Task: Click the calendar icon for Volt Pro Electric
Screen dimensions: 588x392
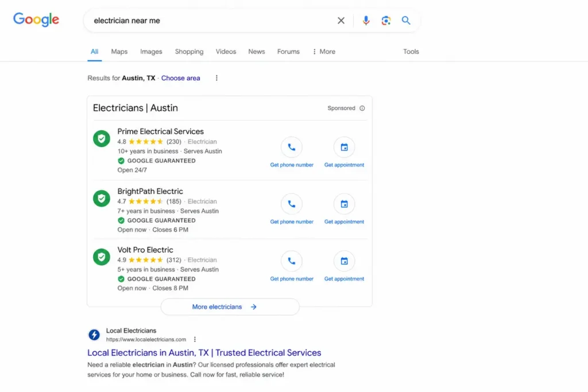Action: point(344,261)
